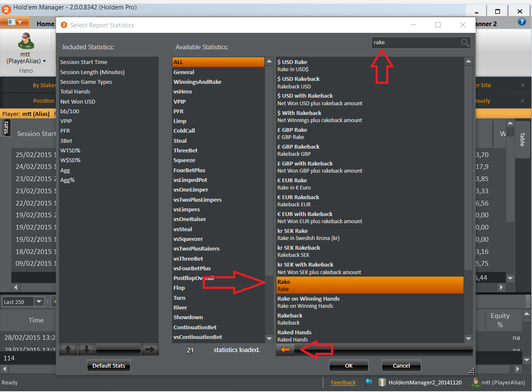This screenshot has height=392, width=532.
Task: Switch to the Position report tab
Action: [44, 101]
